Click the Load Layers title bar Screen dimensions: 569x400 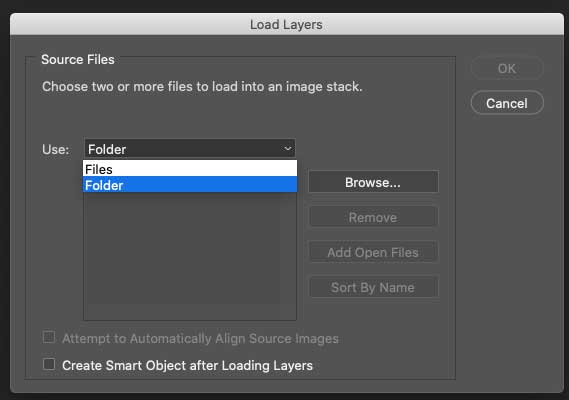pos(287,24)
